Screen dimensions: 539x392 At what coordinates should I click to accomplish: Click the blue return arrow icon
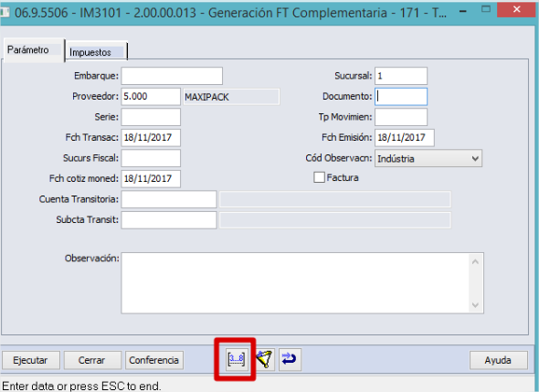click(290, 359)
